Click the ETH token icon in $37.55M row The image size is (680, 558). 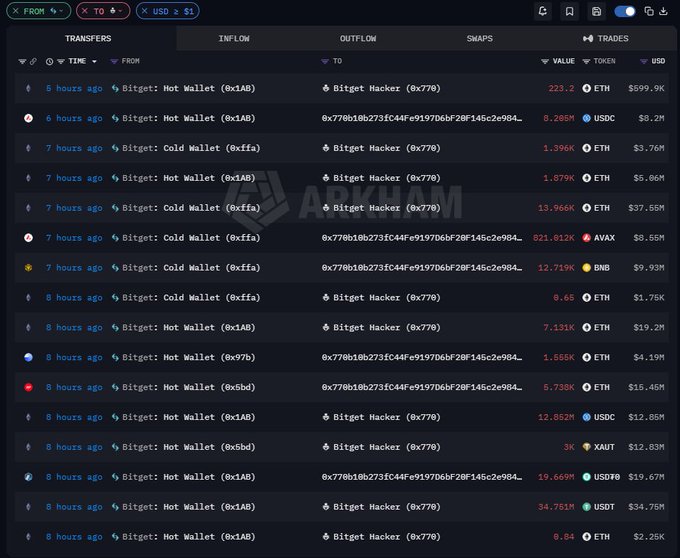click(x=586, y=208)
